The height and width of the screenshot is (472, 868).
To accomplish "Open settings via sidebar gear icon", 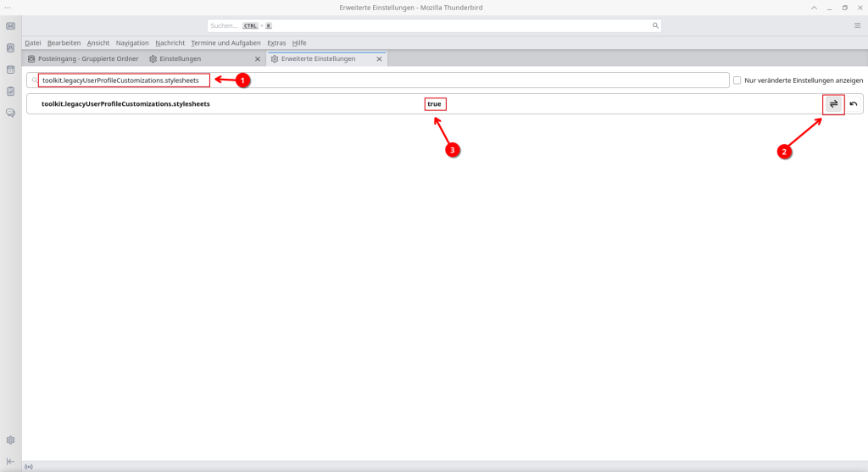I will click(x=10, y=440).
